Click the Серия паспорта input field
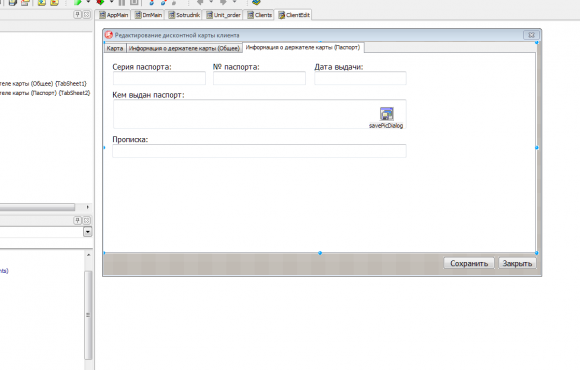 pyautogui.click(x=159, y=78)
